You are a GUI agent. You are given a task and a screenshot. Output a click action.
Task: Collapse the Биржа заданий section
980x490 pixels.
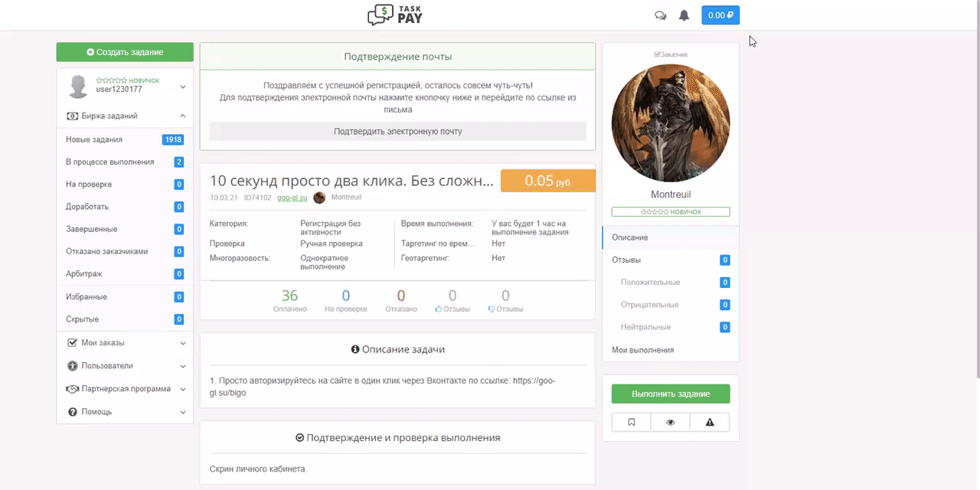183,116
